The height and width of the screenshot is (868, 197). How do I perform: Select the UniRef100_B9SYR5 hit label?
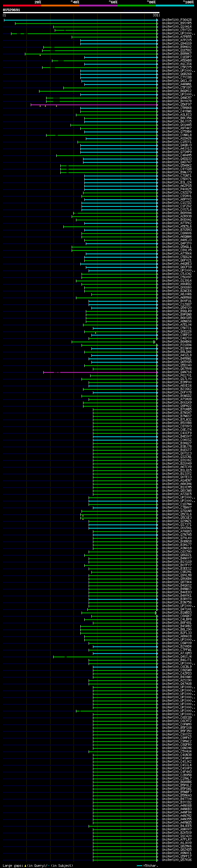(176, 23)
